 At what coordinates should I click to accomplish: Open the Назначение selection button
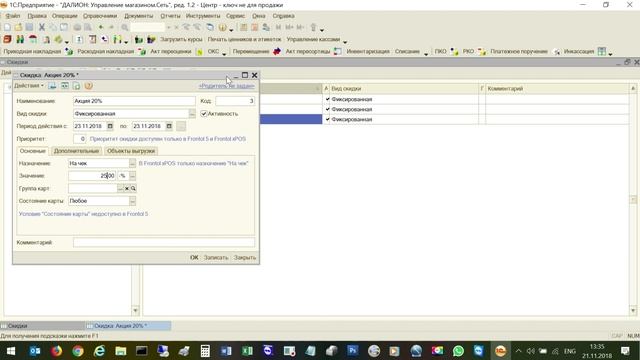click(x=132, y=163)
